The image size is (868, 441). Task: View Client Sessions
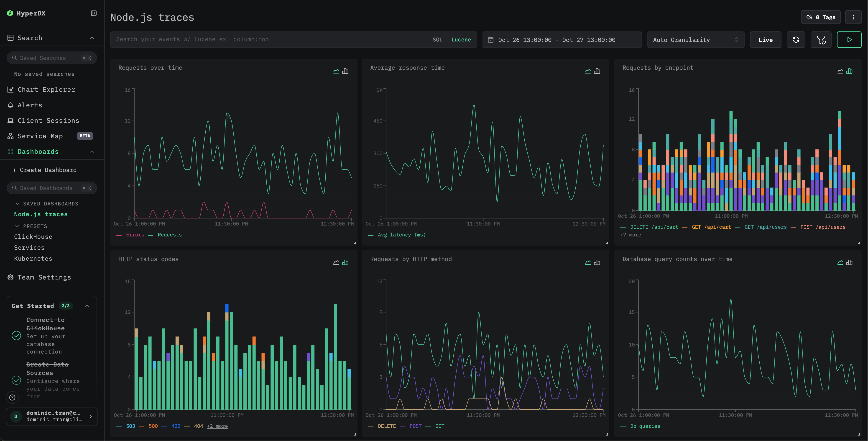(49, 120)
